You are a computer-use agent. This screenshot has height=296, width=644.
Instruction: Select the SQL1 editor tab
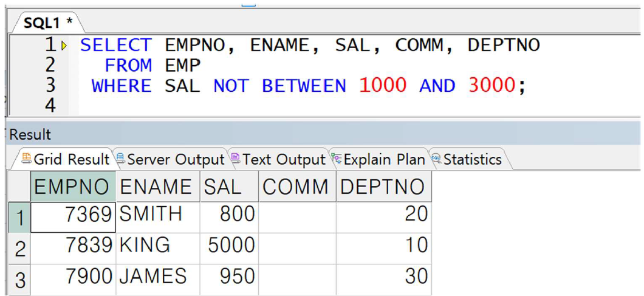coord(47,23)
